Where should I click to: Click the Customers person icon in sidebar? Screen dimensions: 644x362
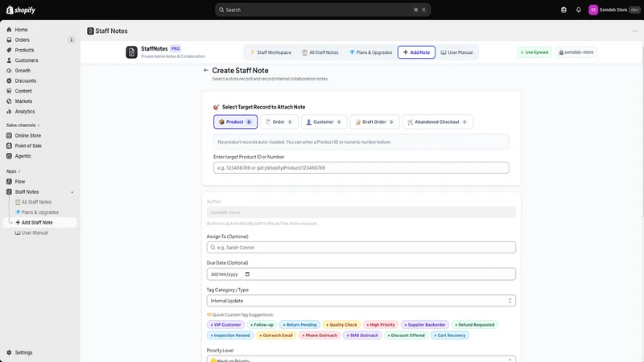[9, 60]
